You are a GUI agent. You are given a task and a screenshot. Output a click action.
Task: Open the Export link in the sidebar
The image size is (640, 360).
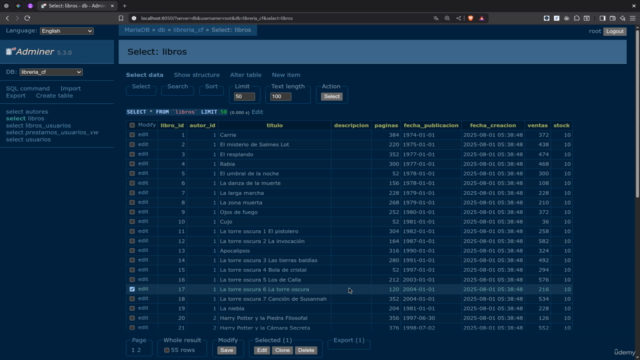tap(16, 96)
